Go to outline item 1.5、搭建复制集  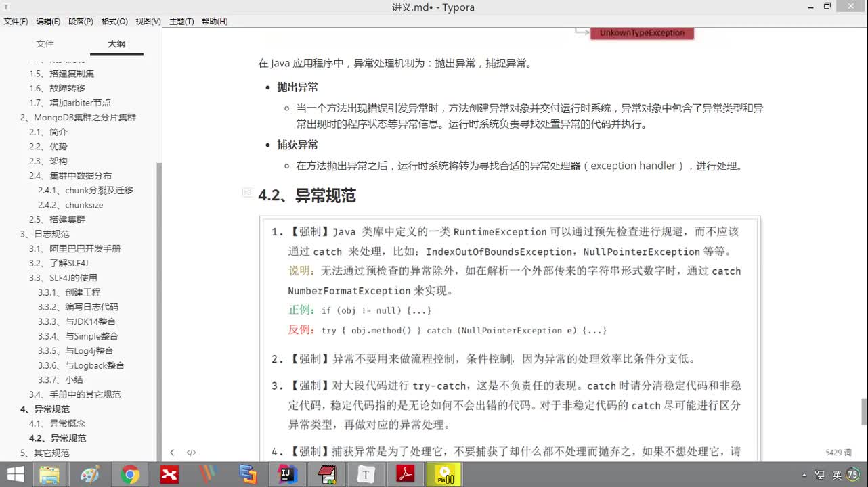62,74
